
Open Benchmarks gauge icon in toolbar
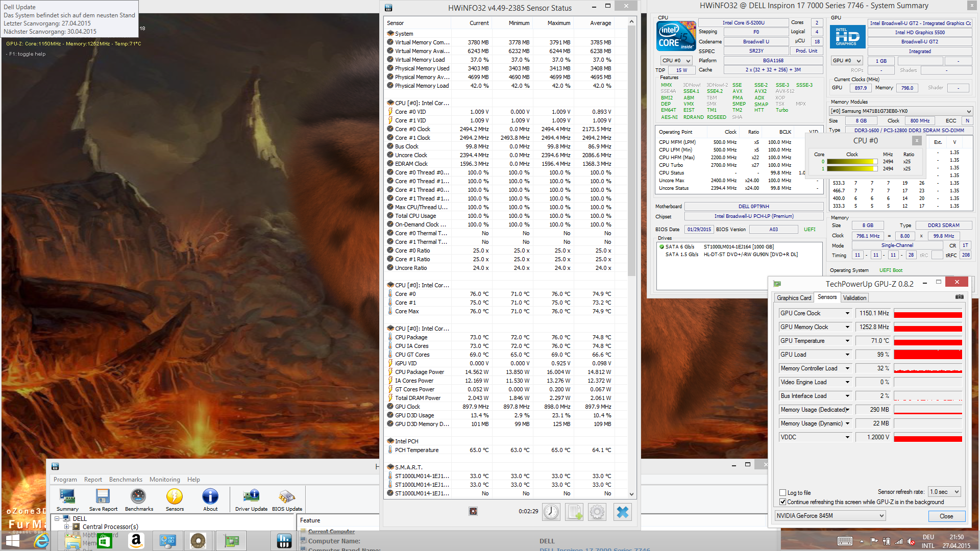pos(139,499)
